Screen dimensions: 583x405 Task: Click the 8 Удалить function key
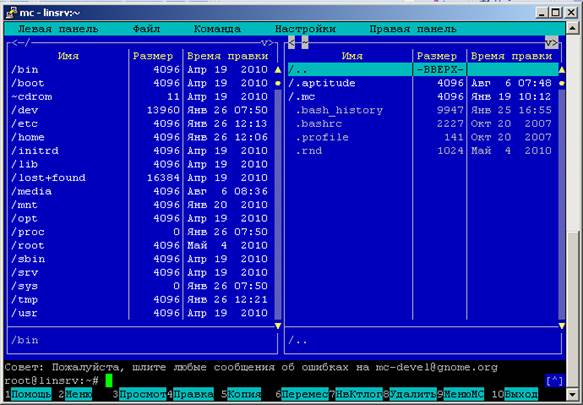(x=410, y=394)
